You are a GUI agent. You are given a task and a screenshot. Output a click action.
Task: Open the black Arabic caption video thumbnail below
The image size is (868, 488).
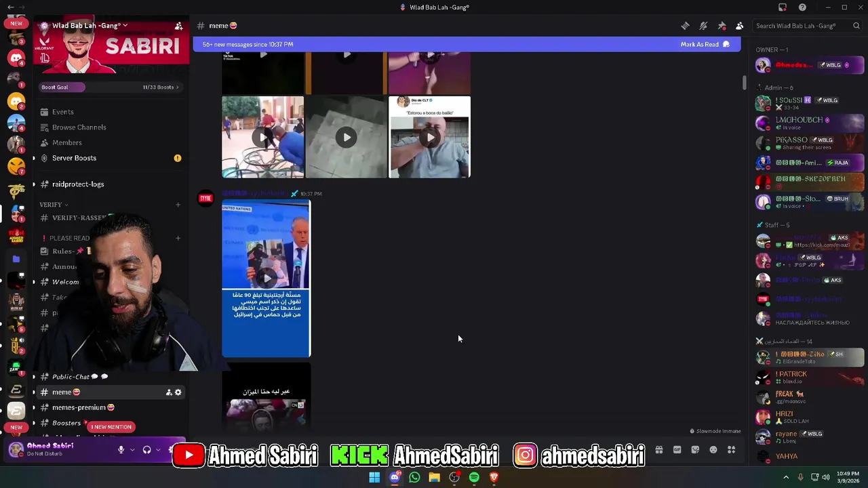tap(267, 396)
